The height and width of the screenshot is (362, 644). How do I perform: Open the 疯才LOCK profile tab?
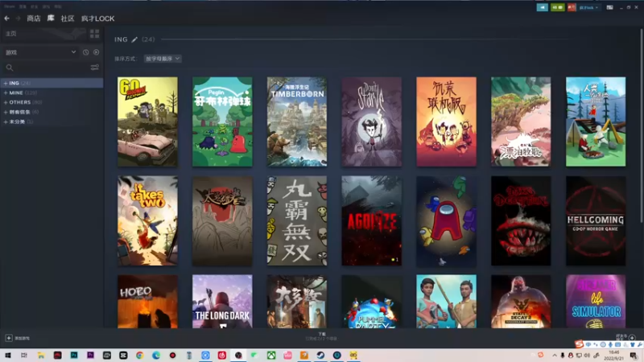point(97,19)
